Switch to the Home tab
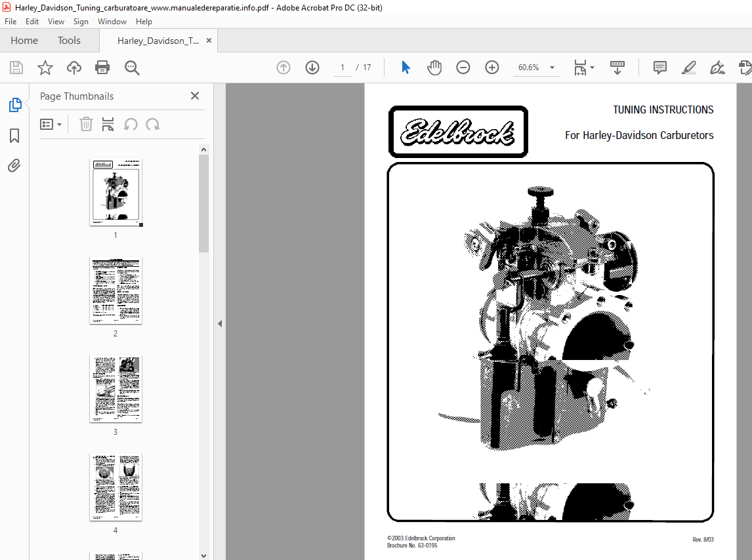 pos(24,40)
